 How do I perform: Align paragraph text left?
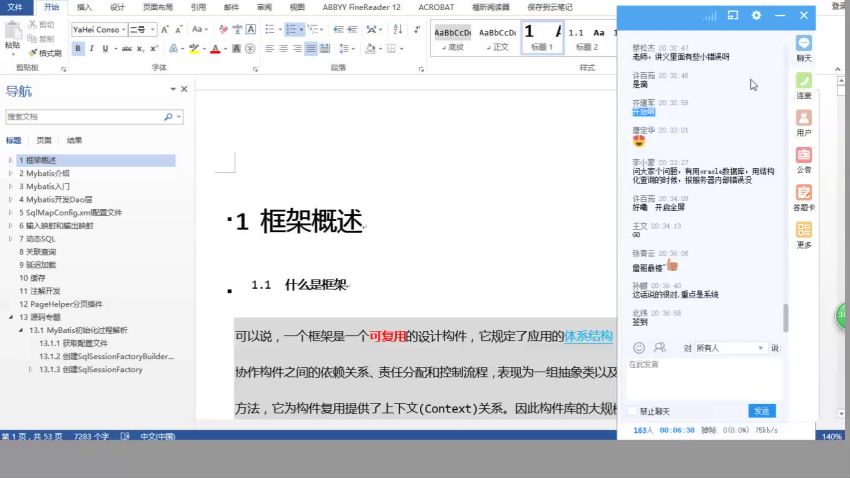coord(269,49)
